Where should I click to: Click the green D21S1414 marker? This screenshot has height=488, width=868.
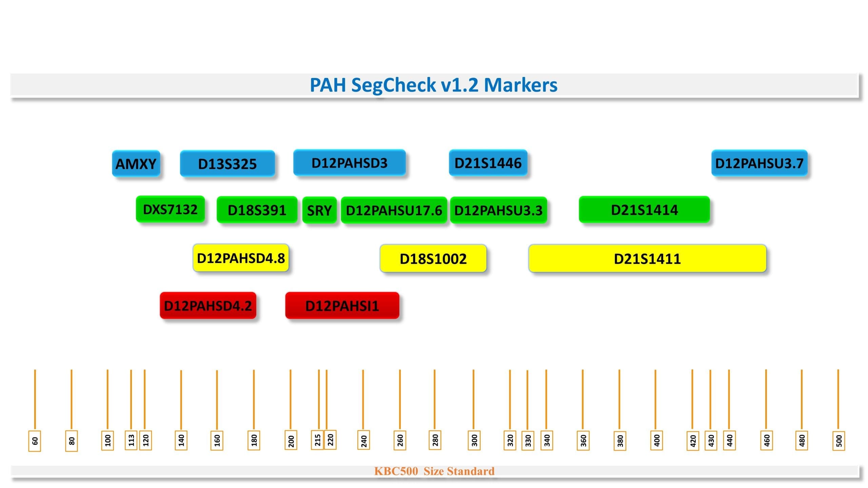point(644,210)
